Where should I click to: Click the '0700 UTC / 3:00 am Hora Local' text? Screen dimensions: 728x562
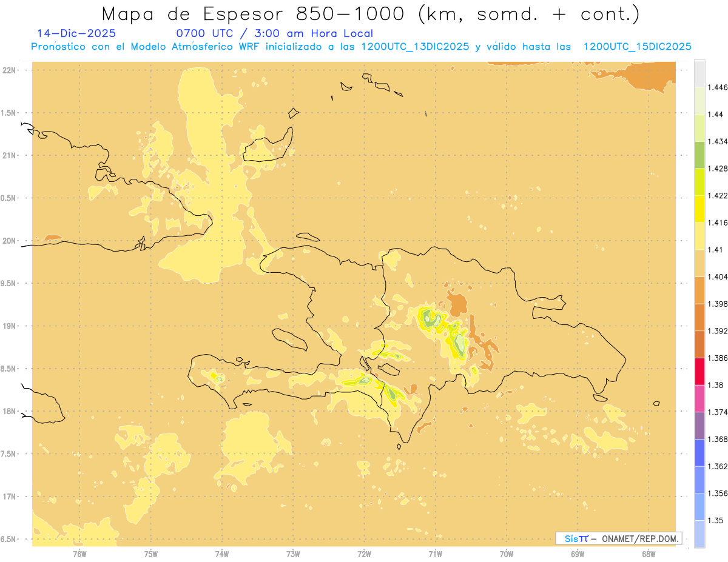(274, 33)
